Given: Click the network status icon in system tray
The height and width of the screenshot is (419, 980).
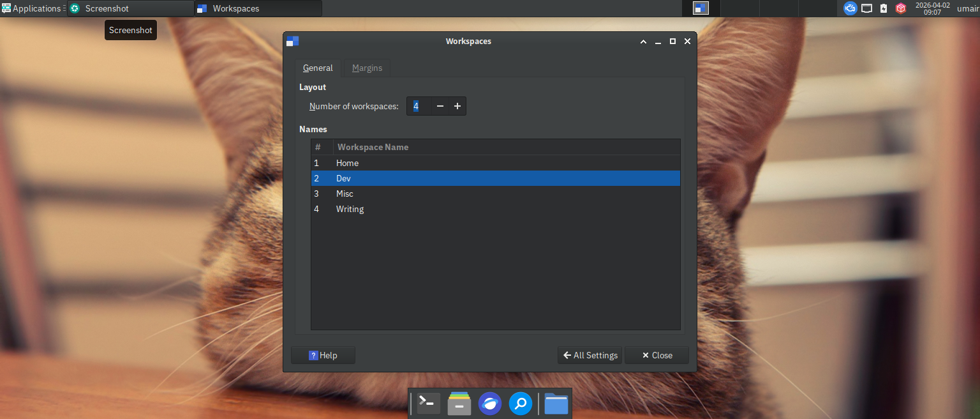Looking at the screenshot, I should click(866, 8).
